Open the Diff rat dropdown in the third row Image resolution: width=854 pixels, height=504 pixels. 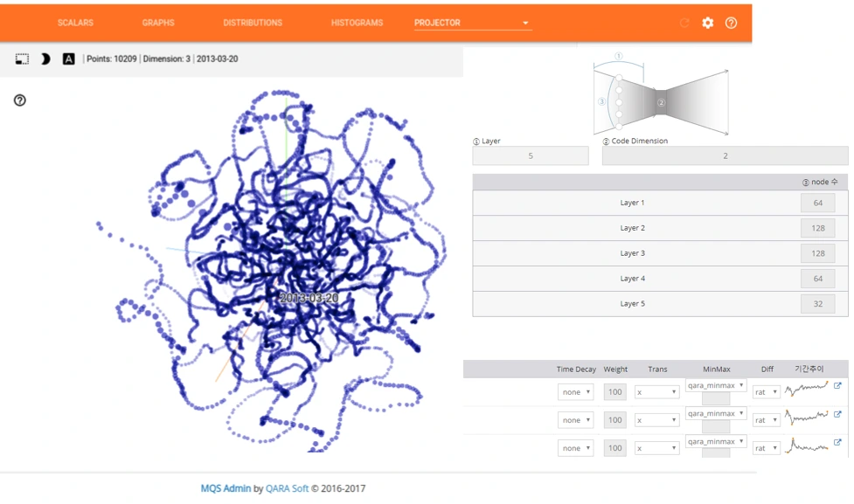click(766, 448)
